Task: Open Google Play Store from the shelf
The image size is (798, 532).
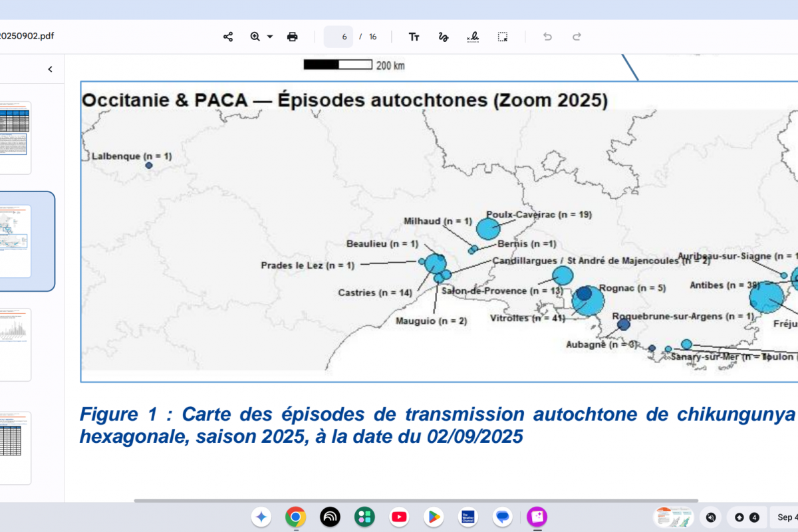Action: (434, 517)
